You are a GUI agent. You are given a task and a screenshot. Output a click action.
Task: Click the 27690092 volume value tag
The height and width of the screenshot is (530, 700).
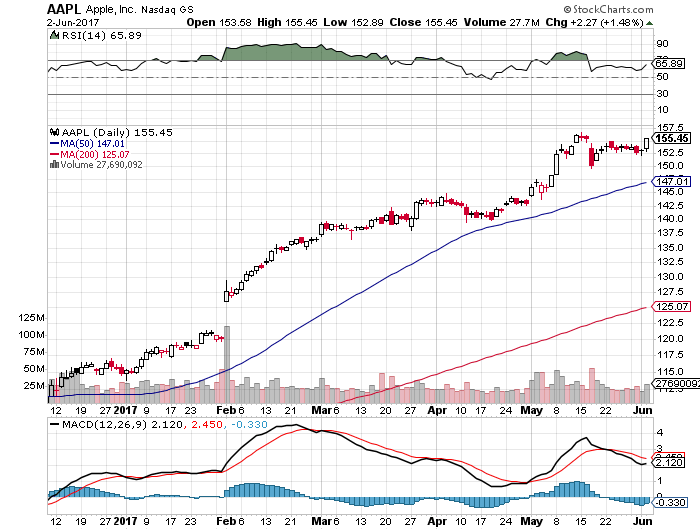pos(668,384)
